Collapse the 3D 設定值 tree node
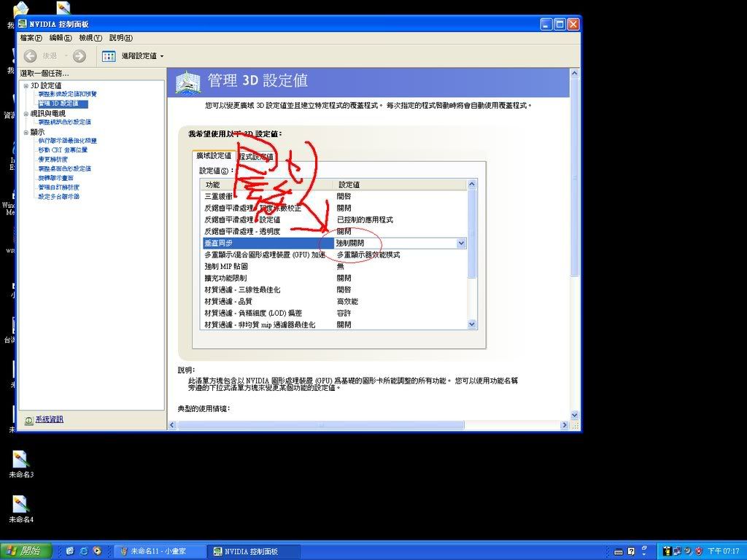Screen dimensions: 747x560 click(x=26, y=85)
